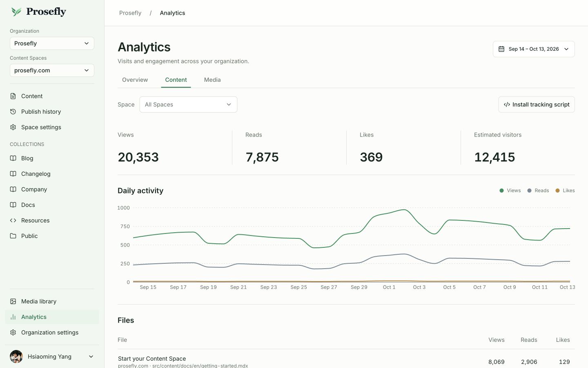The height and width of the screenshot is (368, 588).
Task: Toggle the Reads series in chart legend
Action: point(538,191)
